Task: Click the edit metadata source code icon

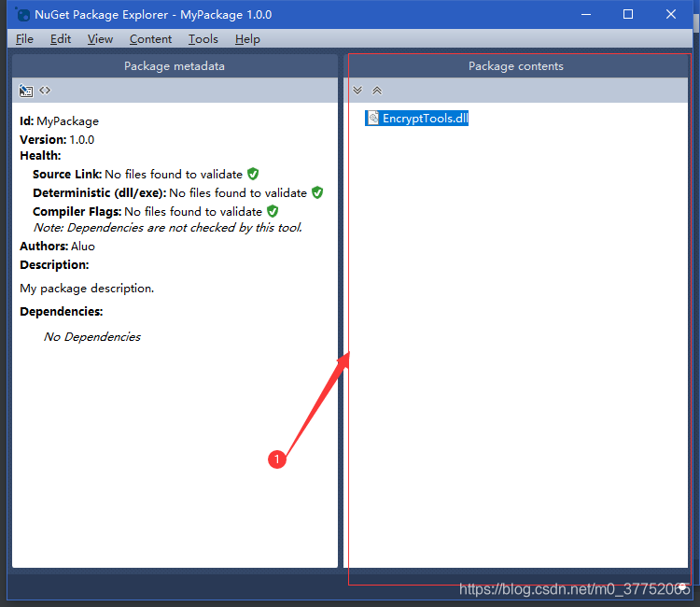Action: point(45,91)
